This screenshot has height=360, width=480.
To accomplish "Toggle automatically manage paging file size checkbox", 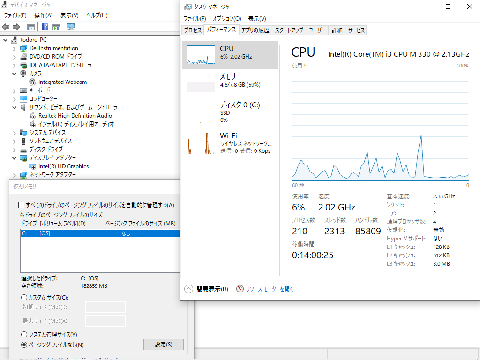I will click(19, 205).
